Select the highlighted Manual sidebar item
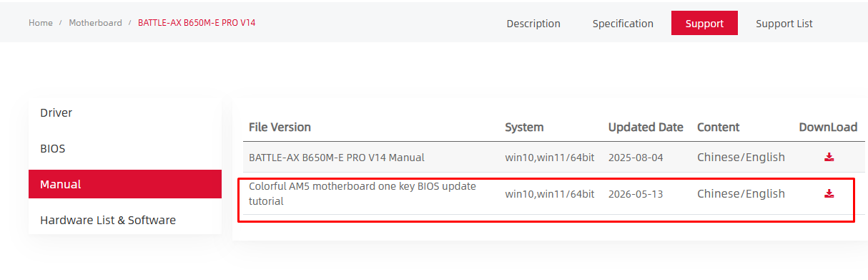This screenshot has width=868, height=280. 125,184
